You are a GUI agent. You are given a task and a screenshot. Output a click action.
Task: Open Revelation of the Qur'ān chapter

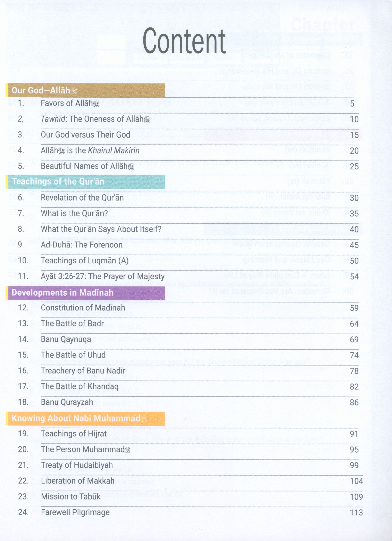(x=82, y=198)
